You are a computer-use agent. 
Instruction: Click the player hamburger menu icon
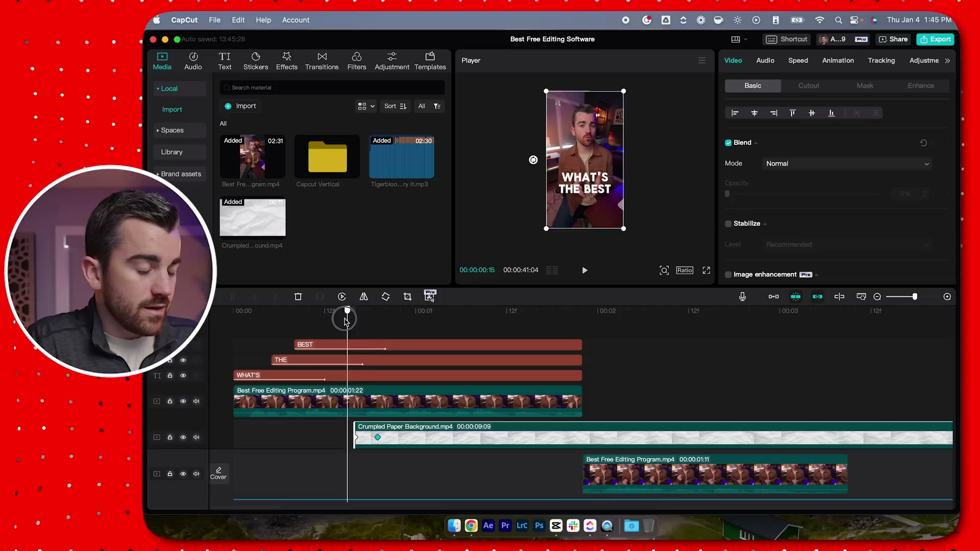coord(702,60)
